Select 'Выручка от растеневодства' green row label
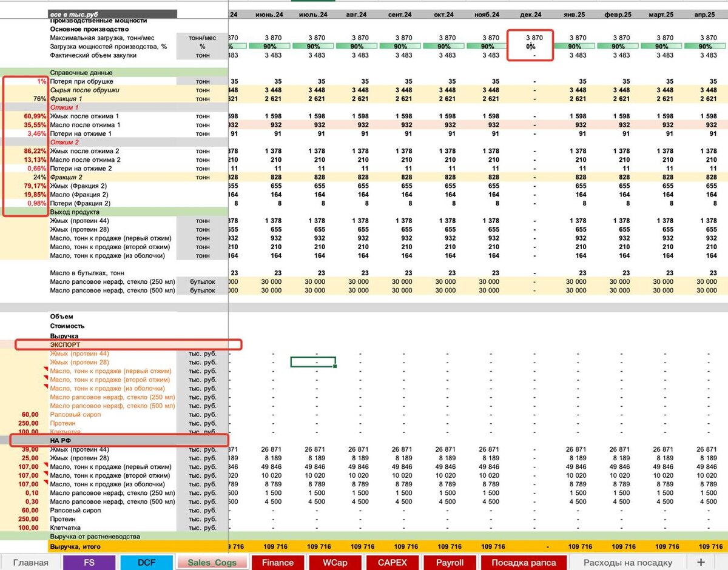The image size is (728, 570). point(95,537)
